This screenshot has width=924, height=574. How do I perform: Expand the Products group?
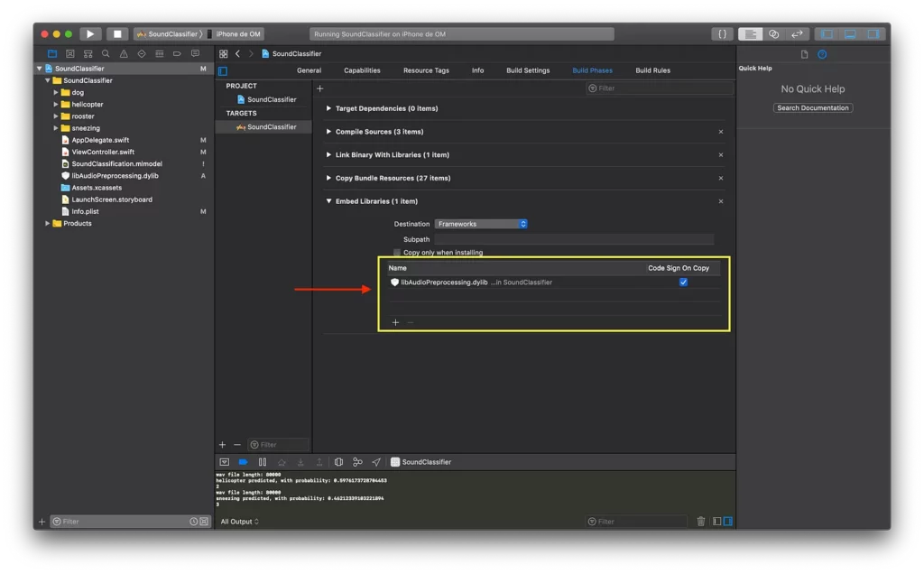point(47,223)
